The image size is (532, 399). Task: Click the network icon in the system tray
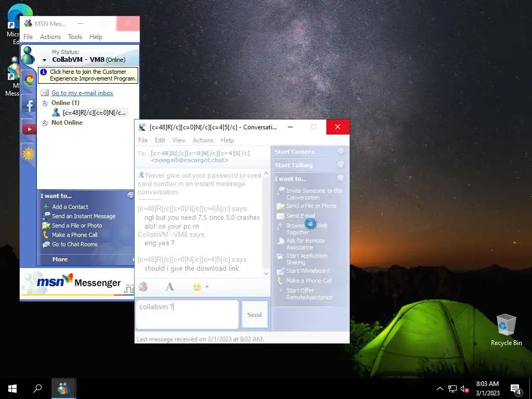pos(453,389)
